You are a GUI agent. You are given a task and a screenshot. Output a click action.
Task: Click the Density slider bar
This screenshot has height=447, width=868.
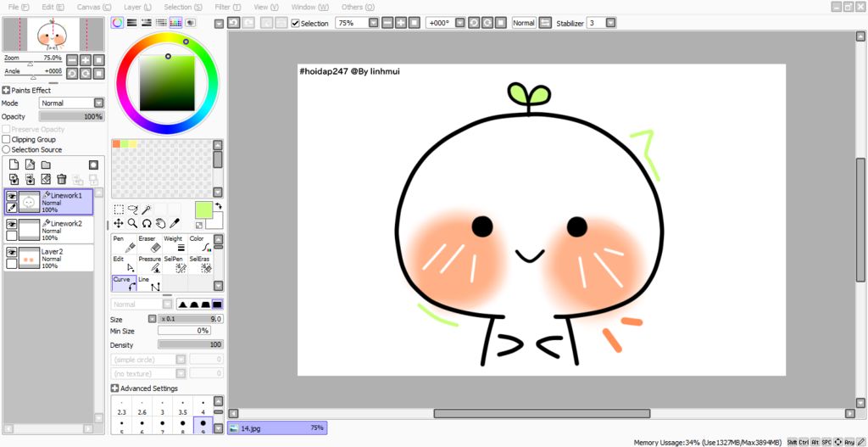(x=191, y=344)
